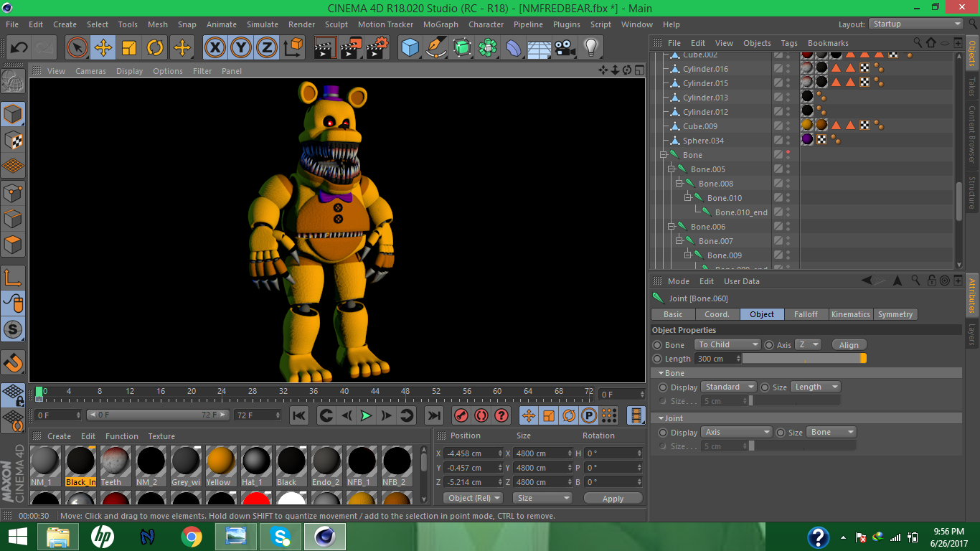The height and width of the screenshot is (551, 980).
Task: Open Edit Render Settings icon
Action: (x=377, y=48)
